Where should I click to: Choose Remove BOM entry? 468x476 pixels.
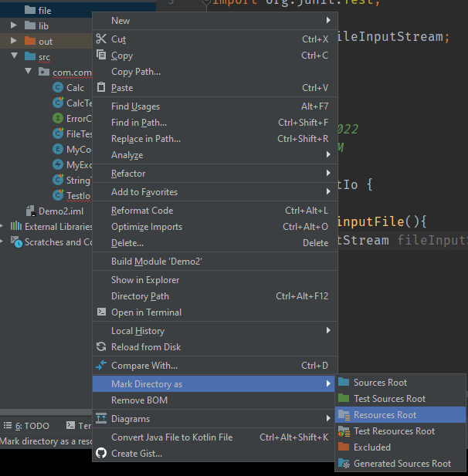click(215, 400)
